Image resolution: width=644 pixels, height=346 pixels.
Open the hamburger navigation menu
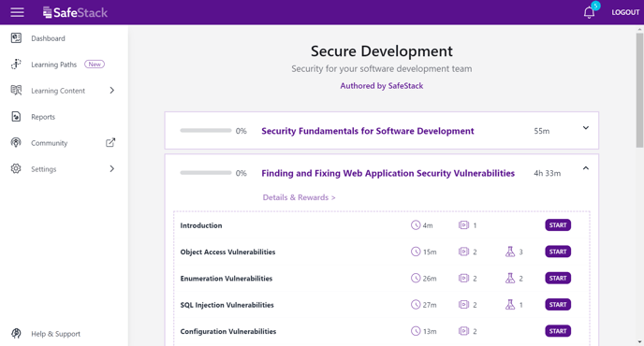tap(17, 12)
